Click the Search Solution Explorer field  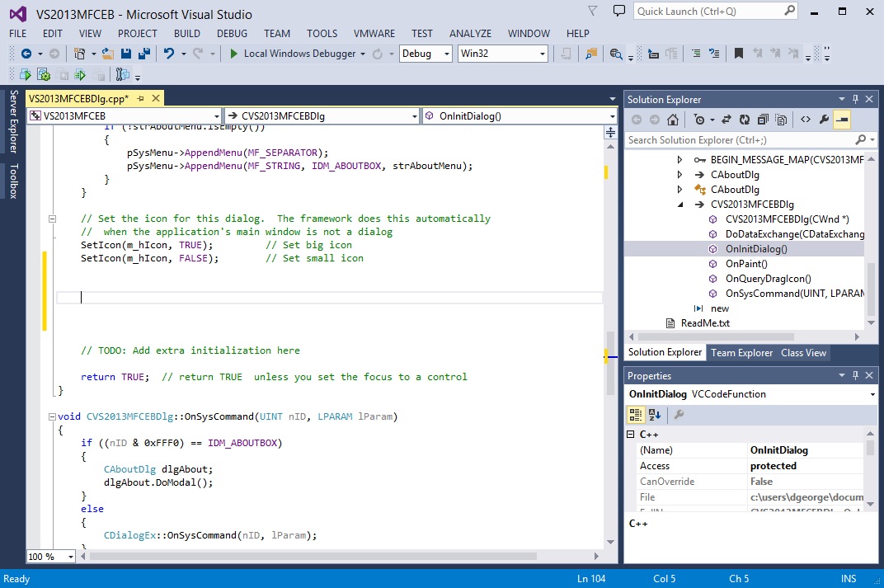point(751,140)
